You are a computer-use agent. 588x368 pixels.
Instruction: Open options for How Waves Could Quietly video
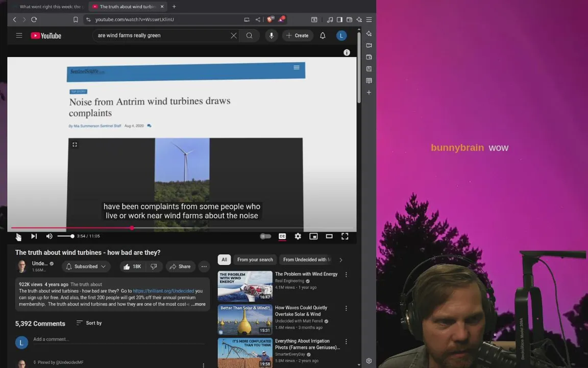(346, 308)
